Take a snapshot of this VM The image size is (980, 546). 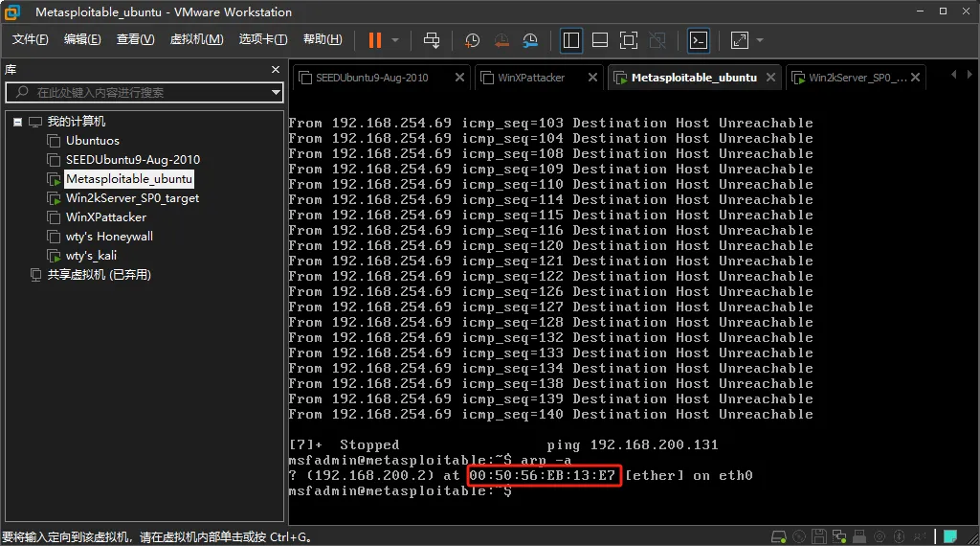coord(473,40)
